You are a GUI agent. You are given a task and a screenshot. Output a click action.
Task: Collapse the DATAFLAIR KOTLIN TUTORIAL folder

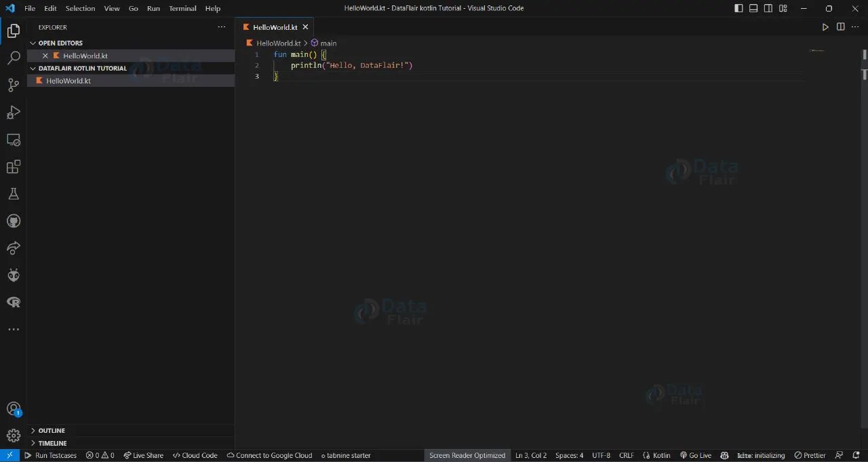[x=33, y=68]
